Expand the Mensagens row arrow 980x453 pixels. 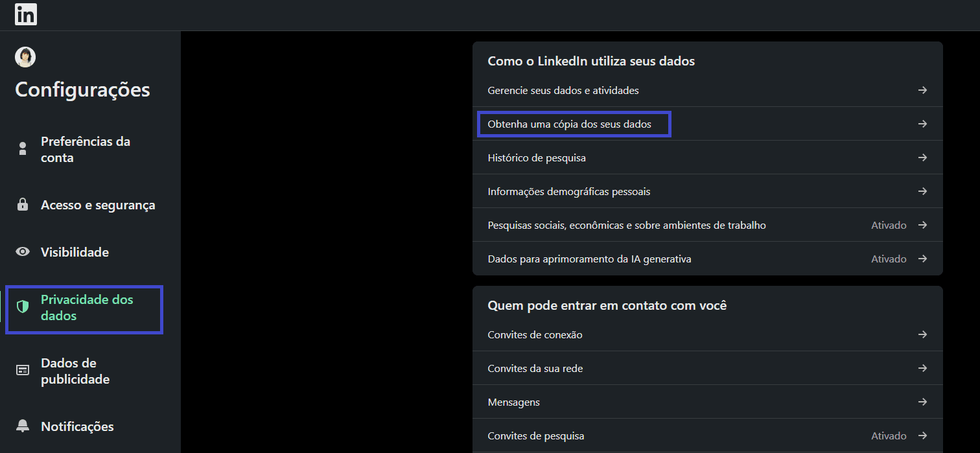click(922, 402)
